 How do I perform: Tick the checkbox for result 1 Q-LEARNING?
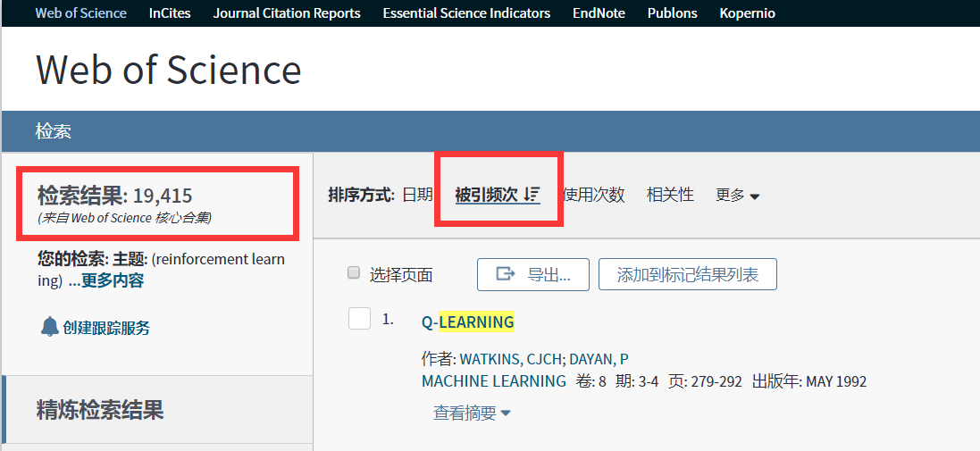click(359, 319)
